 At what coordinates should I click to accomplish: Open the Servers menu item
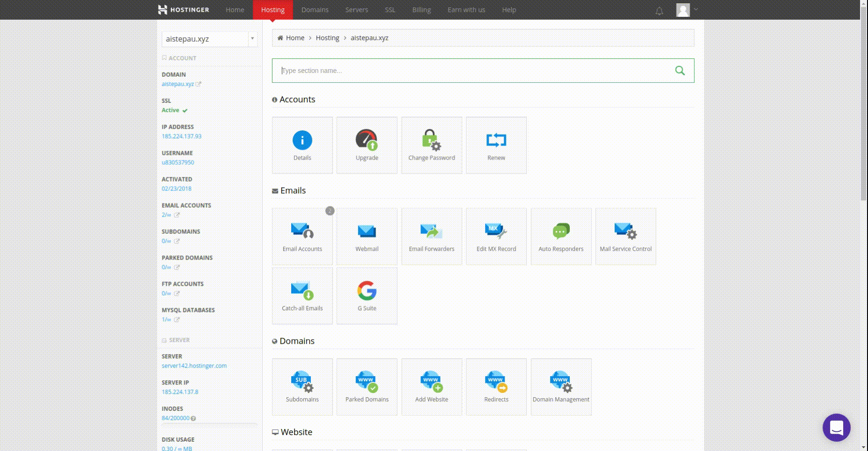(356, 9)
